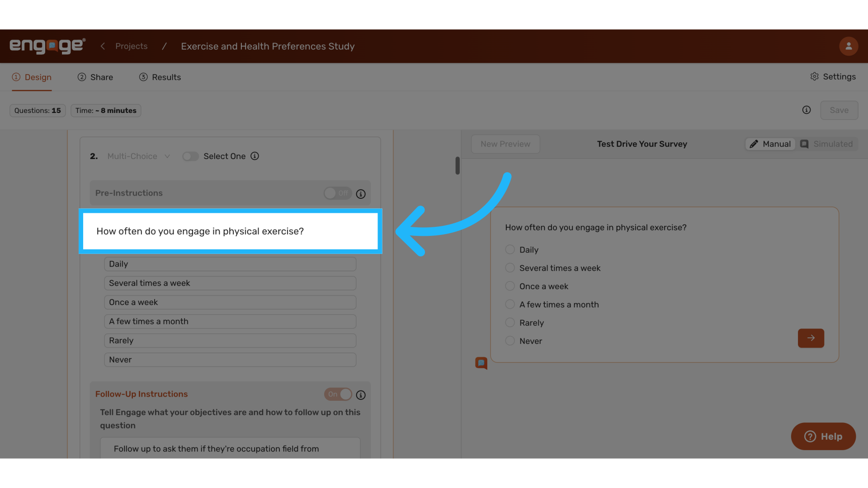
Task: Edit the Daily answer option field
Action: click(230, 264)
